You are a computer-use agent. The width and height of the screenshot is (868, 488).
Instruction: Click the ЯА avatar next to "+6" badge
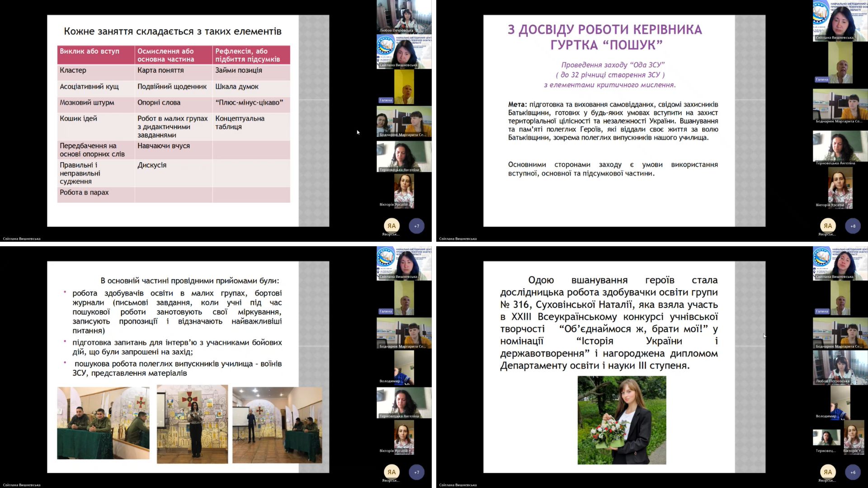click(x=827, y=472)
